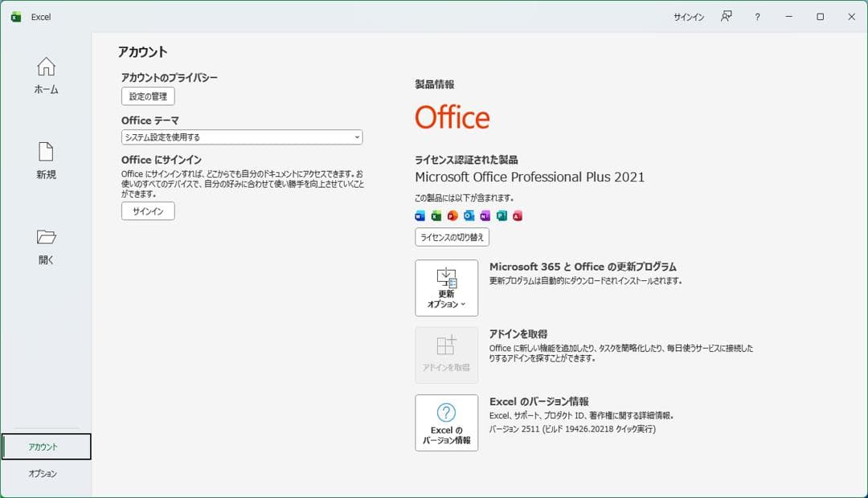Select the Excel product icon
The height and width of the screenshot is (498, 868).
coord(436,215)
